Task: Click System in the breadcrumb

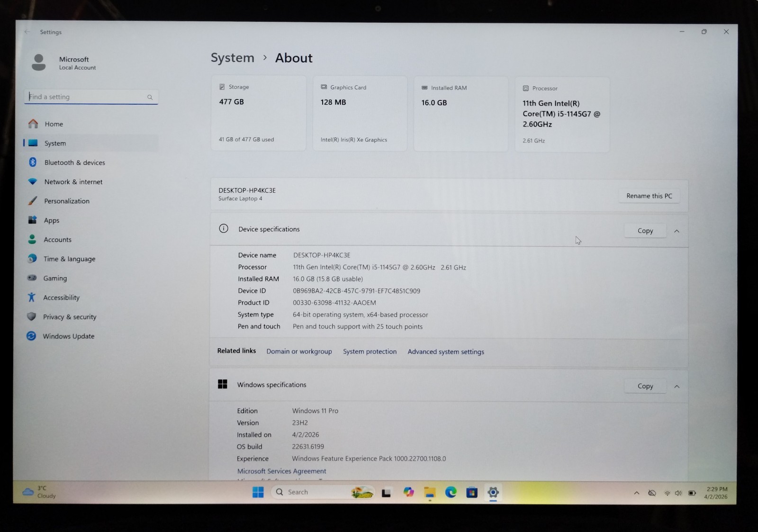Action: point(232,58)
